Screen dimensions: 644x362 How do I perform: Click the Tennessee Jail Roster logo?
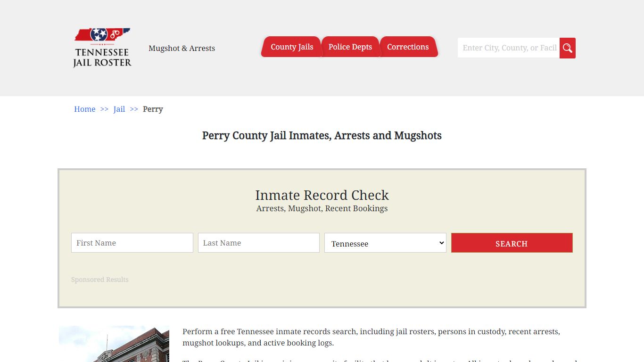pyautogui.click(x=102, y=48)
